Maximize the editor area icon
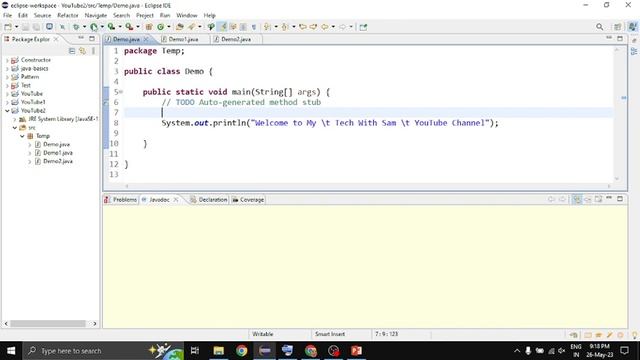This screenshot has height=360, width=640. click(x=620, y=38)
